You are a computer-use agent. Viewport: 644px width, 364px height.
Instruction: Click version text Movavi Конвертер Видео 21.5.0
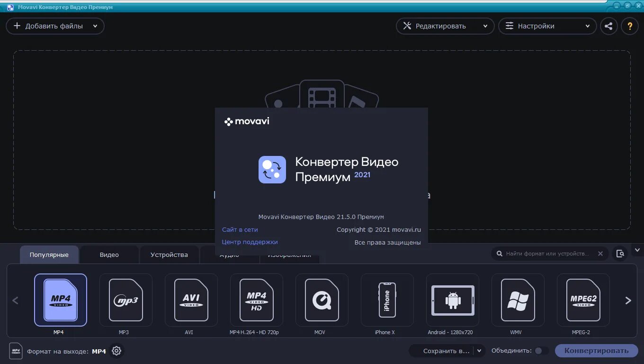tap(321, 217)
